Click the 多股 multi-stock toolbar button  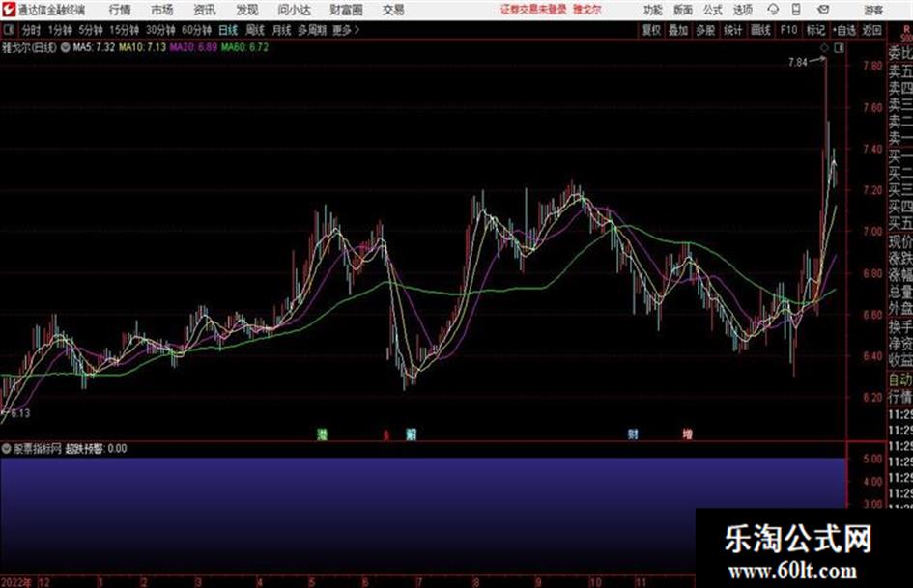tap(705, 30)
